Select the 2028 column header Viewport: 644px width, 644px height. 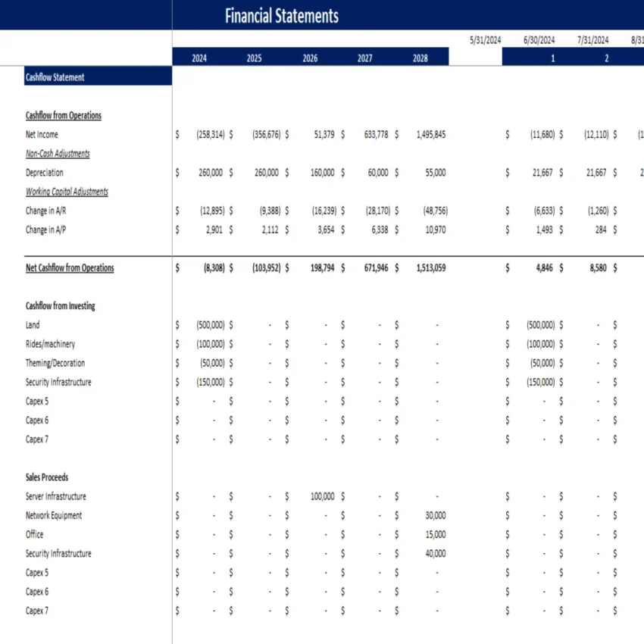420,57
